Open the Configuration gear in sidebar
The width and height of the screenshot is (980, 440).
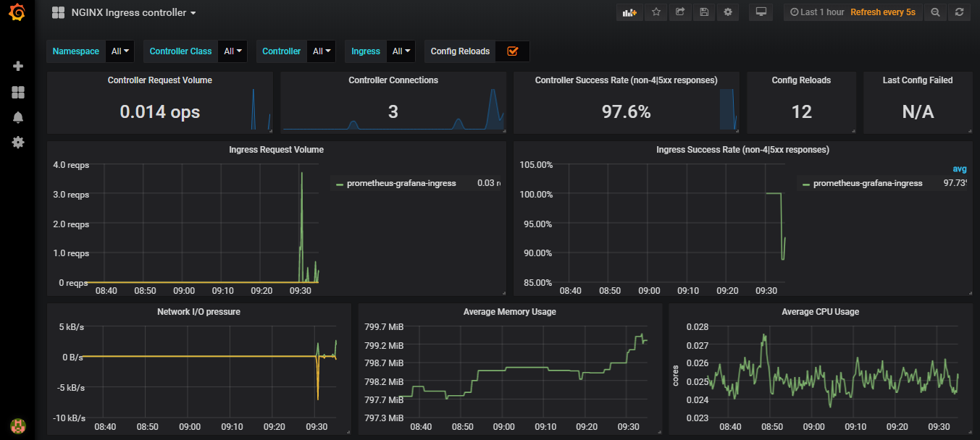pyautogui.click(x=18, y=143)
